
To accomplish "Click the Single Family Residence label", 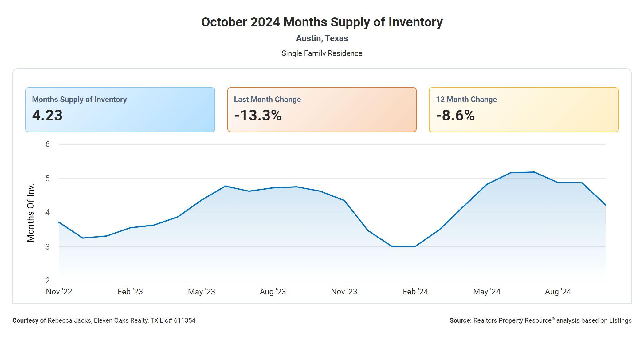I will [x=322, y=53].
